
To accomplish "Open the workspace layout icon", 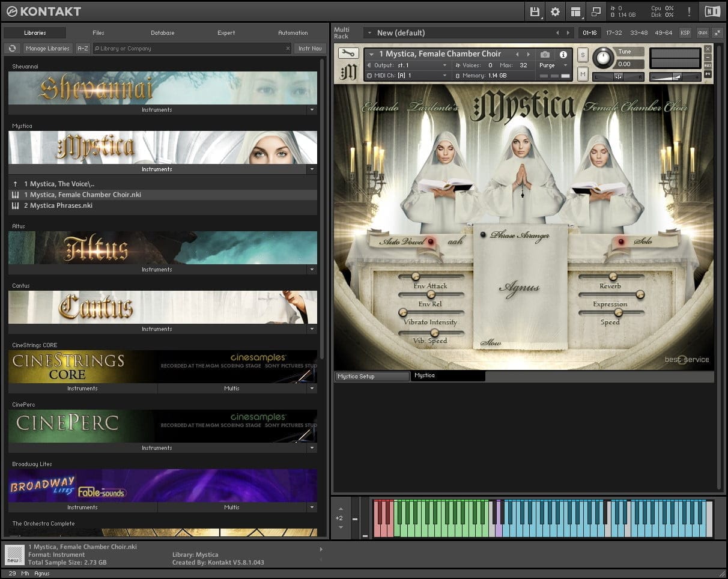I will (x=576, y=11).
